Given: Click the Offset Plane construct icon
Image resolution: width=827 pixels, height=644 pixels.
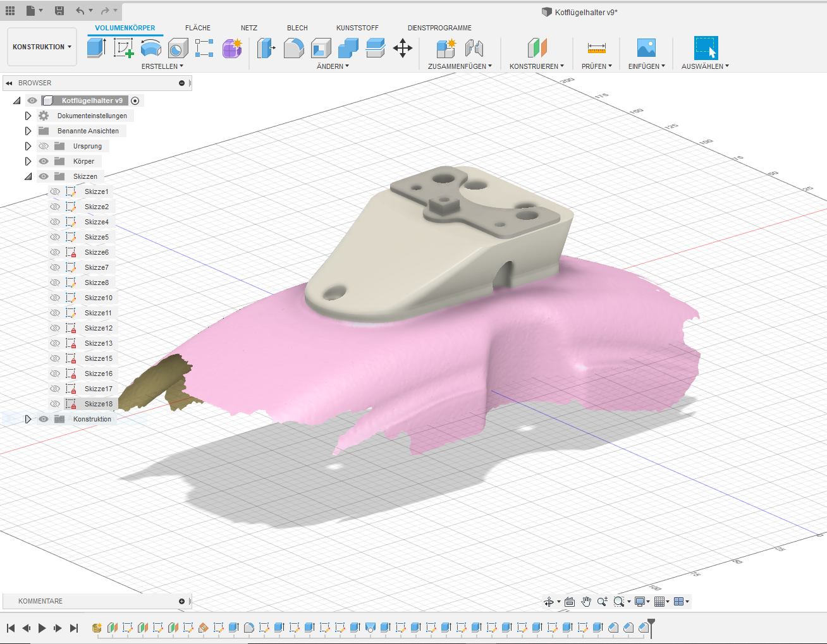Looking at the screenshot, I should point(537,48).
